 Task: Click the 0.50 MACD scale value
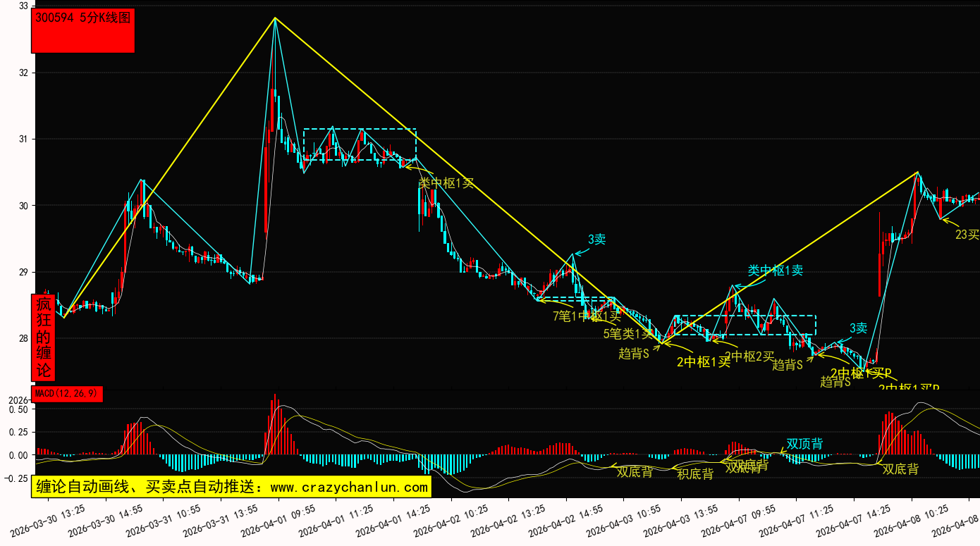click(18, 409)
